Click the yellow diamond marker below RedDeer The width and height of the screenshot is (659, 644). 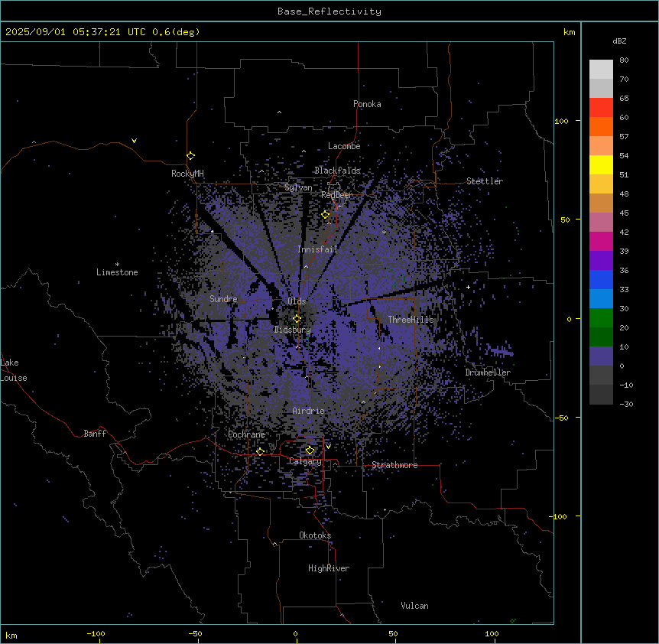click(x=326, y=215)
